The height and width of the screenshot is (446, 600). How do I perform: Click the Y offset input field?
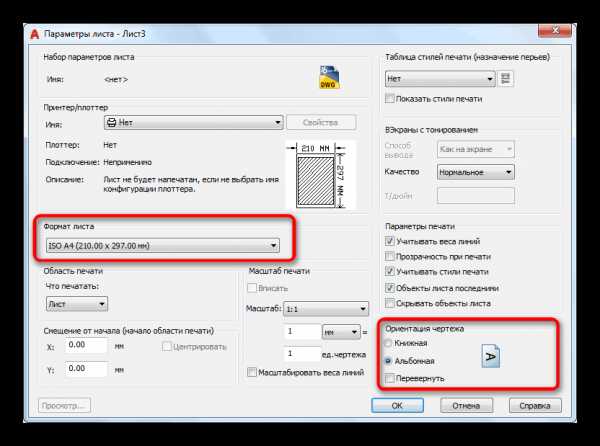pos(86,369)
